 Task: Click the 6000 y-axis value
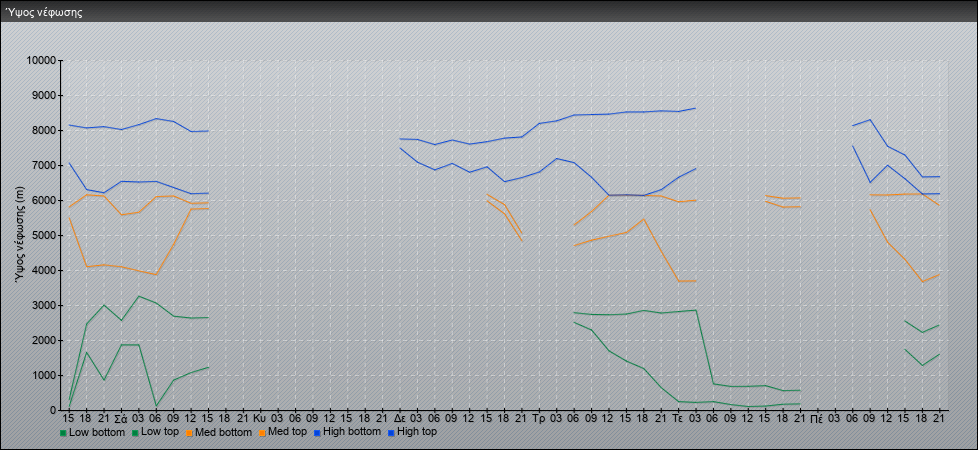point(45,200)
